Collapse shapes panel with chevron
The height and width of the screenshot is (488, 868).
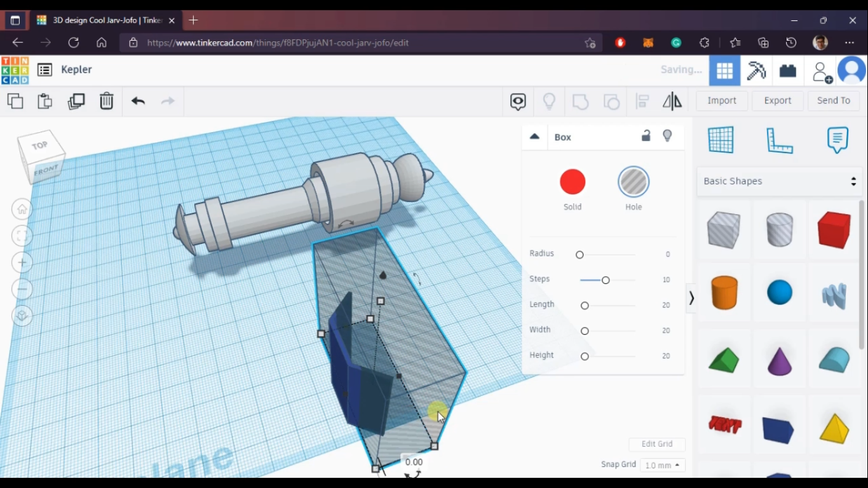coord(691,298)
